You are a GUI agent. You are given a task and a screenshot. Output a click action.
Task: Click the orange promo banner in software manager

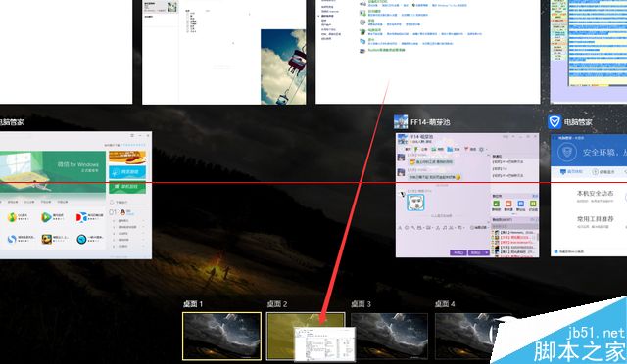[x=127, y=158]
